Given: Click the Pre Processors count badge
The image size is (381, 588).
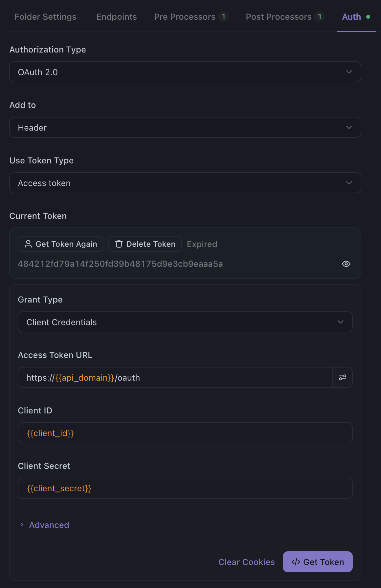Looking at the screenshot, I should 223,16.
